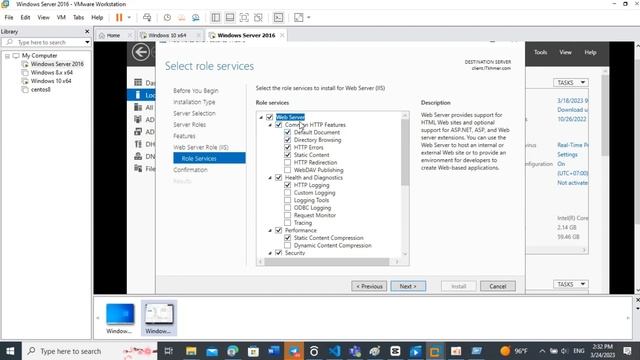Open the Server Manager Tools menu
This screenshot has height=360, width=640.
pos(540,52)
